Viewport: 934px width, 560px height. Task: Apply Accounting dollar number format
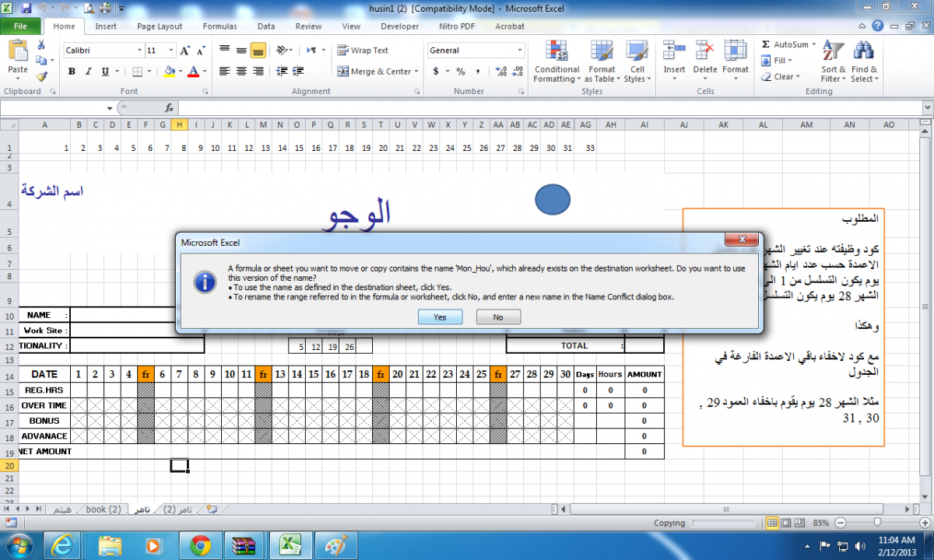click(436, 72)
